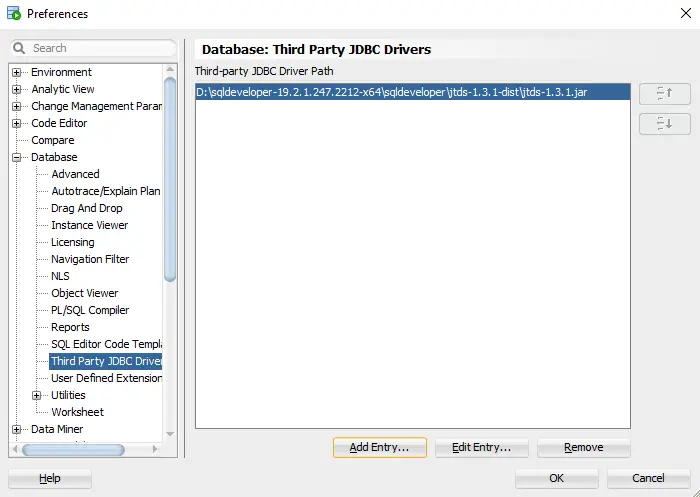Close the Preferences window

686,13
